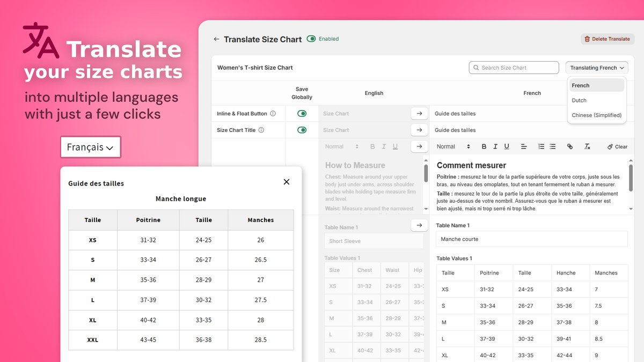Apply italic in the French editor

495,146
